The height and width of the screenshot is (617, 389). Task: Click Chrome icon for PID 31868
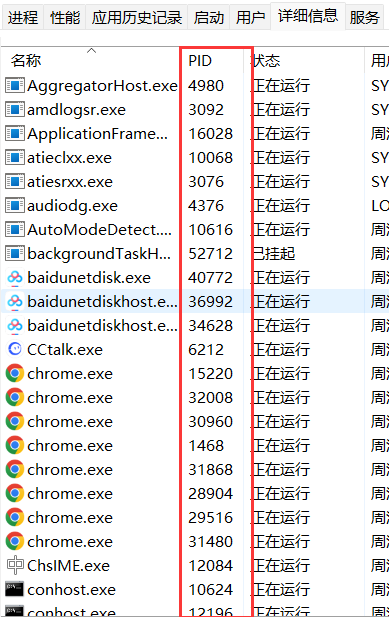pyautogui.click(x=15, y=469)
